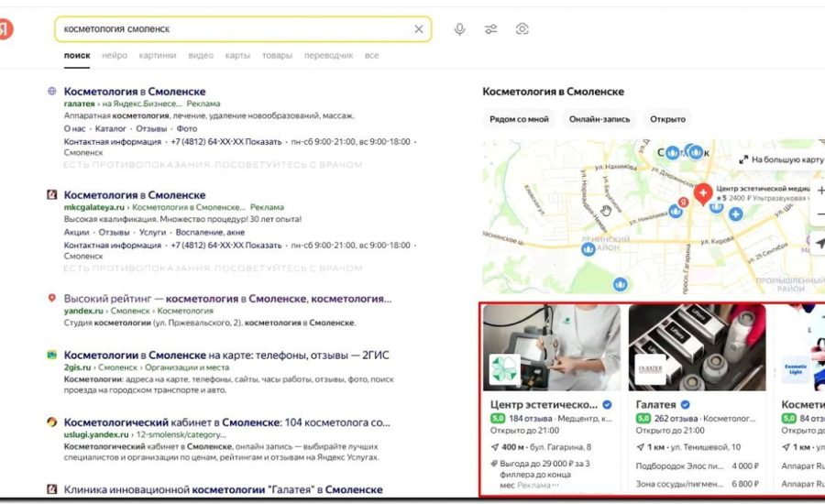Click the 2gis.ru green URL
Screen dimensions: 825x504
pyautogui.click(x=77, y=367)
